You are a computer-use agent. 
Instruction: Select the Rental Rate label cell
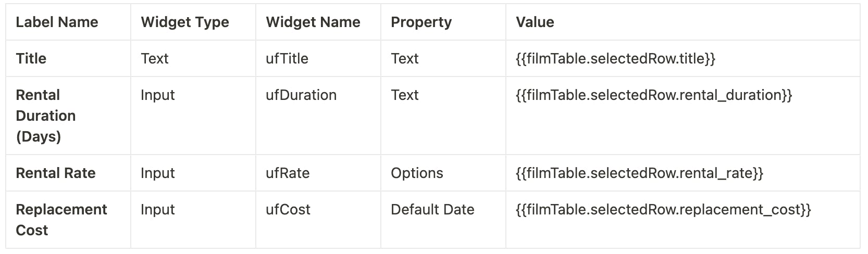click(x=56, y=173)
